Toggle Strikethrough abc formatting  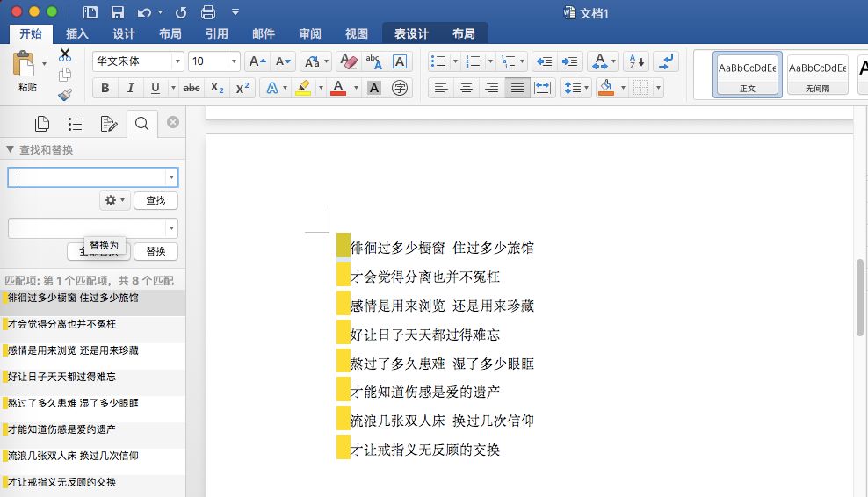click(192, 88)
